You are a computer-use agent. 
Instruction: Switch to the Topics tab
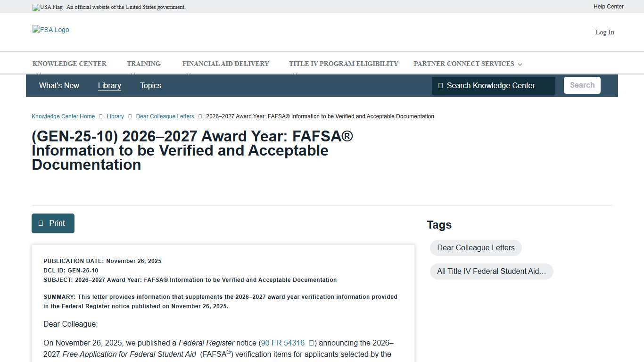[x=150, y=85]
